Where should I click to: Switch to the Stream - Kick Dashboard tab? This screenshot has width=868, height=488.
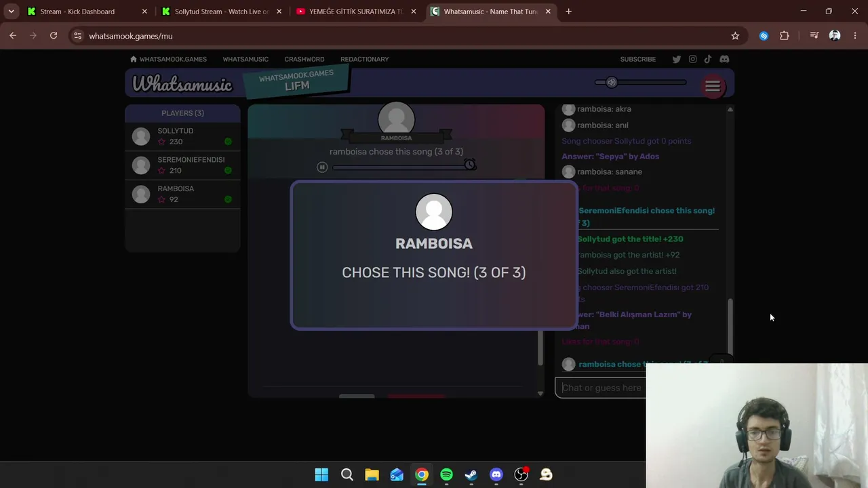coord(87,12)
